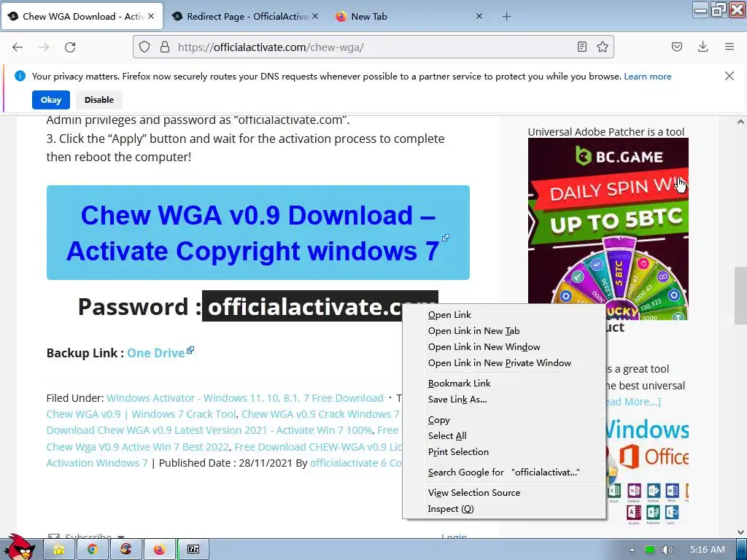This screenshot has width=747, height=560.
Task: Open Download Chew WGA v0.9 Latest Version 2021 tag
Action: click(x=209, y=430)
